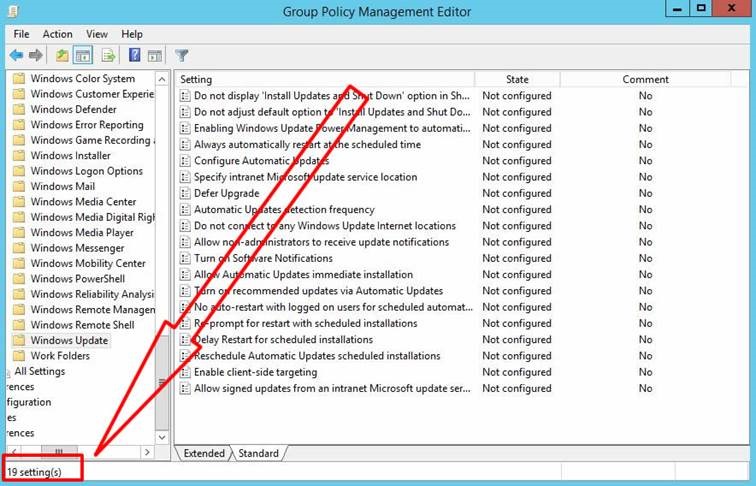The width and height of the screenshot is (756, 486).
Task: Select 'Allow non-administrators to receive update notifications'
Action: (x=321, y=242)
